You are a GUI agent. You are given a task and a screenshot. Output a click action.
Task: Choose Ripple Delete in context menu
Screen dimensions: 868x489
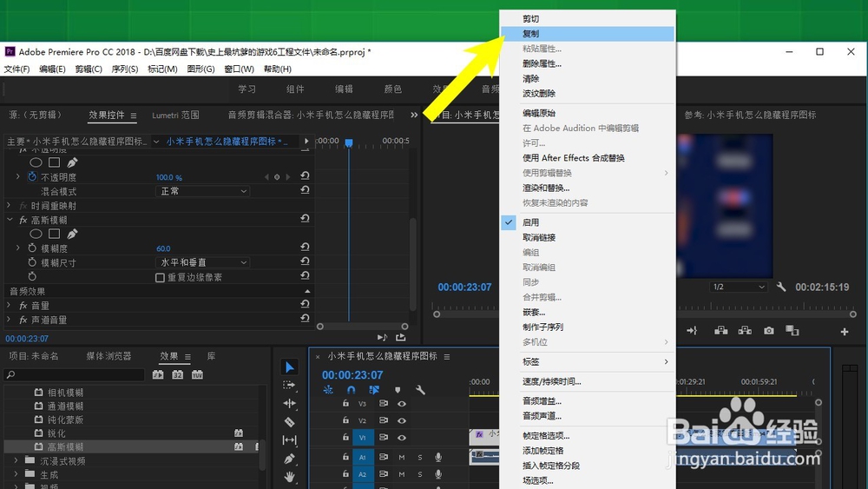[588, 94]
